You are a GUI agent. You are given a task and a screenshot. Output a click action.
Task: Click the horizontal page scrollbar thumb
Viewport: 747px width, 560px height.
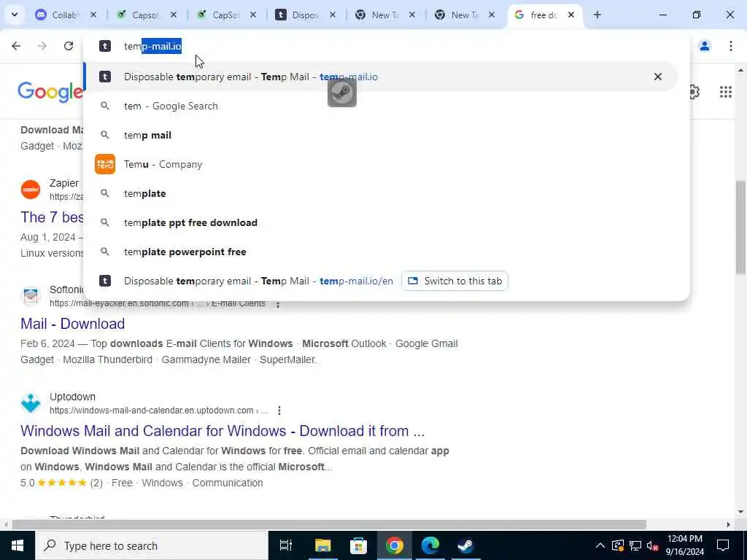tap(329, 525)
